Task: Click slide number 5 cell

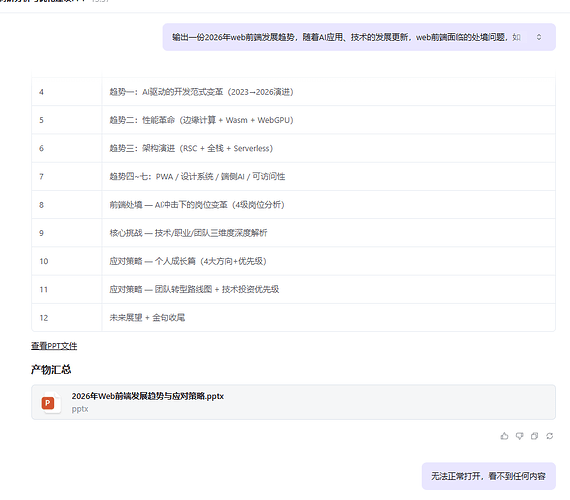Action: coord(67,120)
